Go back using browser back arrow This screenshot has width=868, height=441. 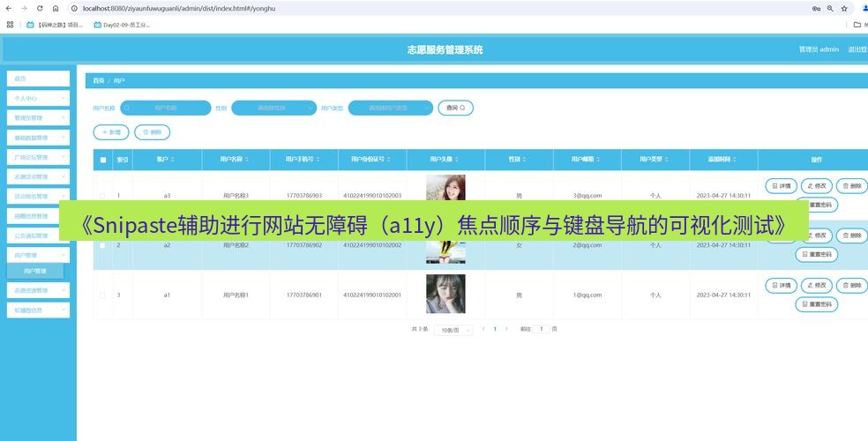pyautogui.click(x=8, y=8)
